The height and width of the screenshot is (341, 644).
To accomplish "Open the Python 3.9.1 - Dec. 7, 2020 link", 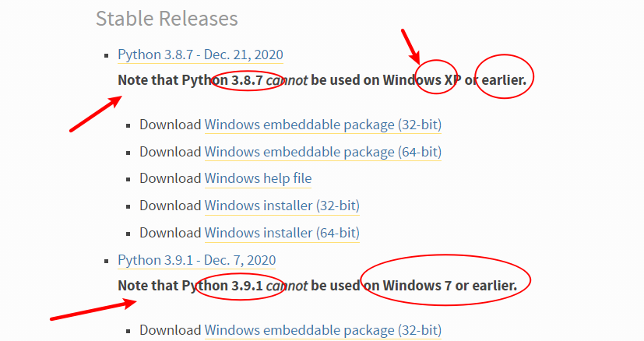I will (x=197, y=260).
